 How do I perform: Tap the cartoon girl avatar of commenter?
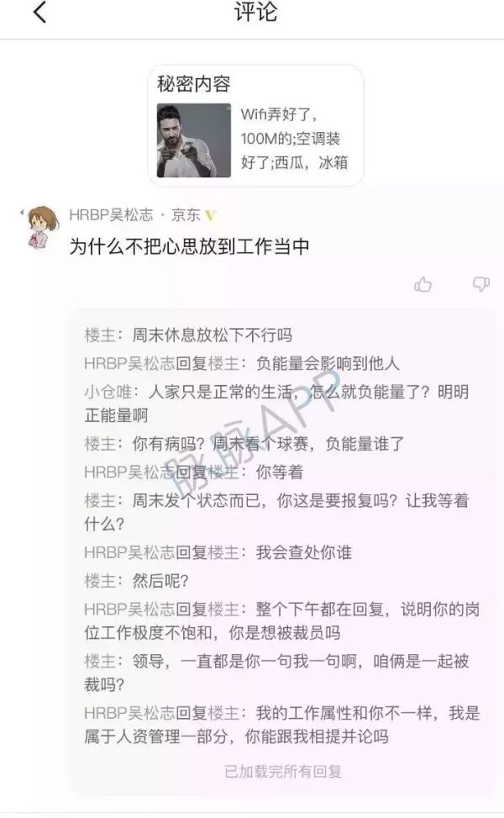click(41, 228)
